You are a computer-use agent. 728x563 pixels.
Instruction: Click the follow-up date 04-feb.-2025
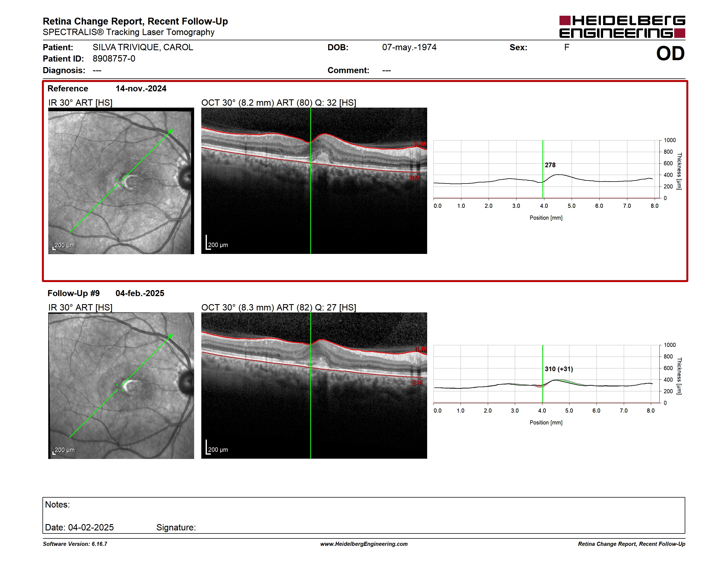pos(140,293)
